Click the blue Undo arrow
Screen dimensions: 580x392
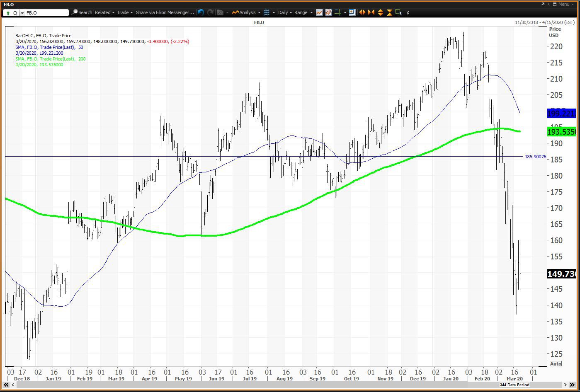point(201,12)
